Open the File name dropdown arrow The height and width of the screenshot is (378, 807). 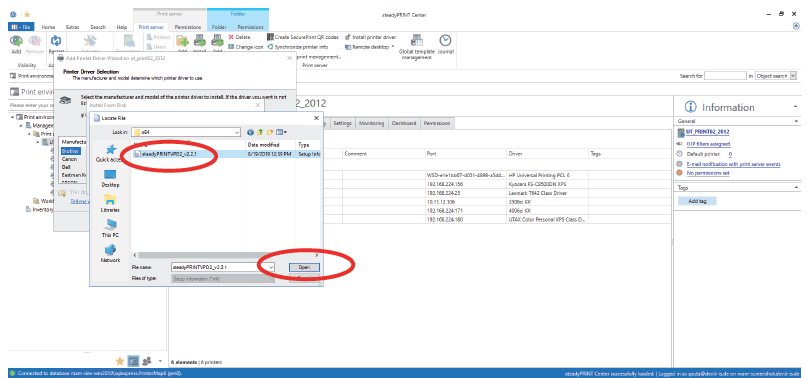[x=271, y=267]
